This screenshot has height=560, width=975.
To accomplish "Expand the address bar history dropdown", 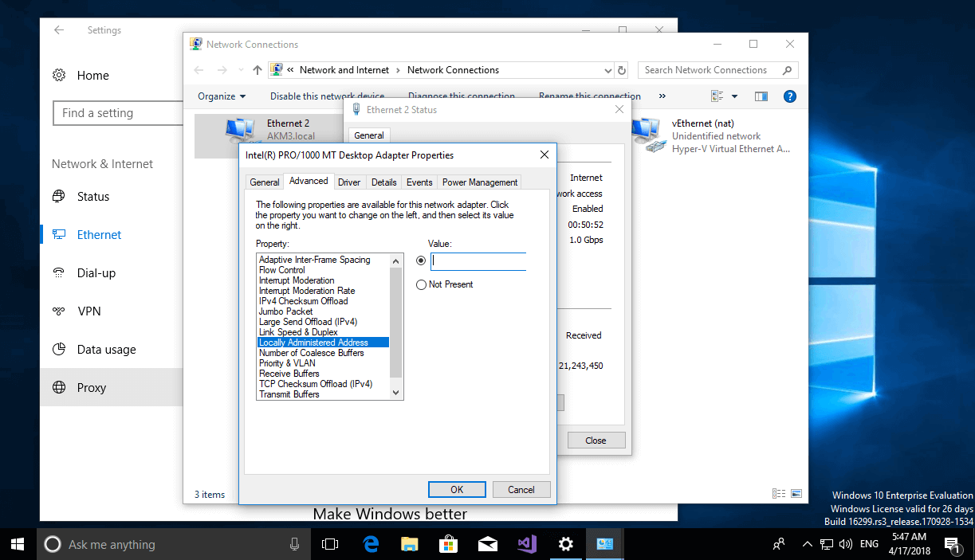I will coord(608,70).
